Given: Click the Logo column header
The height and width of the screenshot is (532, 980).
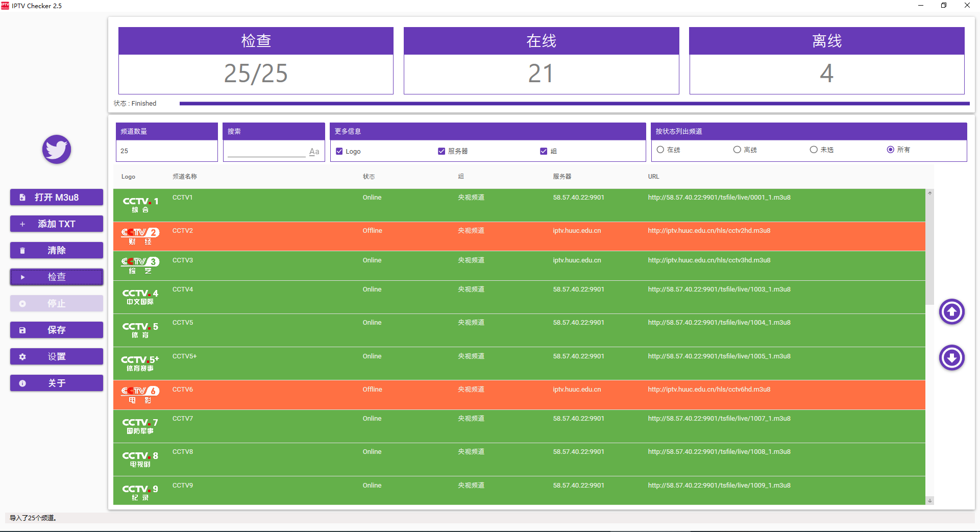Looking at the screenshot, I should coord(128,177).
